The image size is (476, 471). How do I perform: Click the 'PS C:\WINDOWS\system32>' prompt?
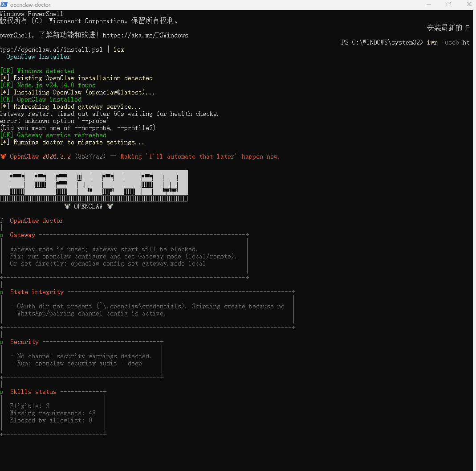click(x=382, y=42)
